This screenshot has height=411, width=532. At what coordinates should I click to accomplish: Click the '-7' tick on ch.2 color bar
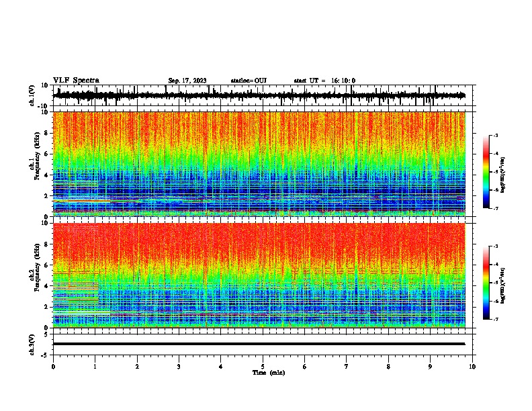pos(495,320)
